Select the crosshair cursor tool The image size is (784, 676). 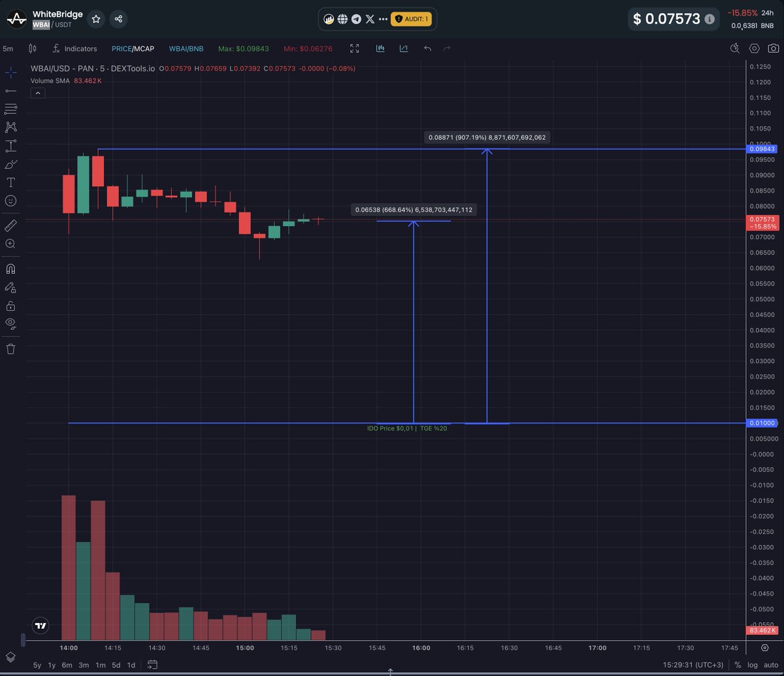[10, 72]
